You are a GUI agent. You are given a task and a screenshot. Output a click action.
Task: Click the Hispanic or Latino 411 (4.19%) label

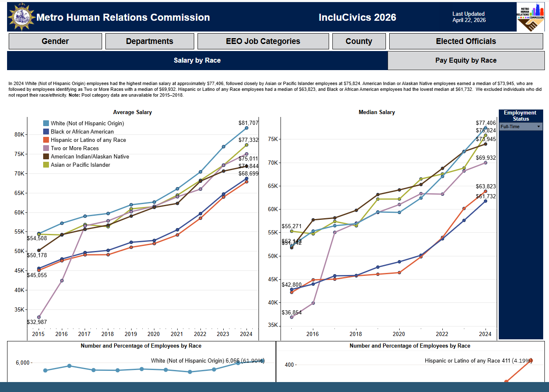point(478,361)
